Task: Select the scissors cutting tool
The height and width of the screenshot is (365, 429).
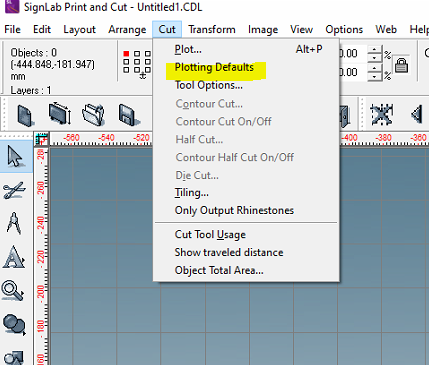Action: (x=14, y=190)
